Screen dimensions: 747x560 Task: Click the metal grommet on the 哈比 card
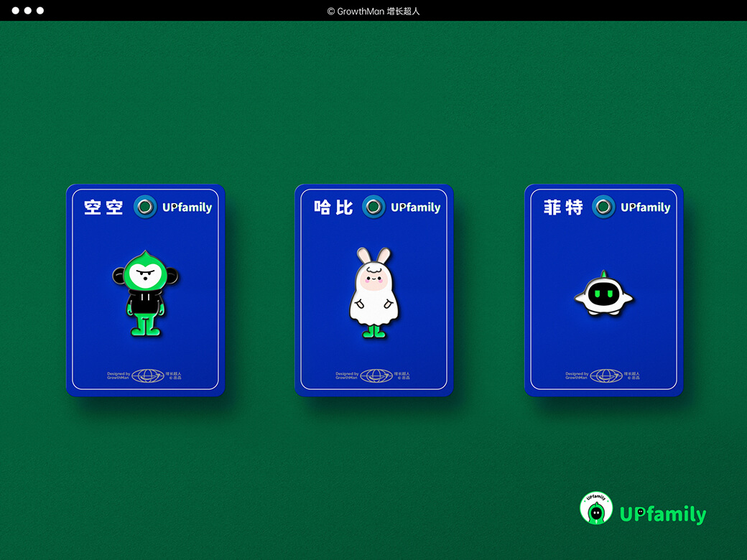click(373, 207)
